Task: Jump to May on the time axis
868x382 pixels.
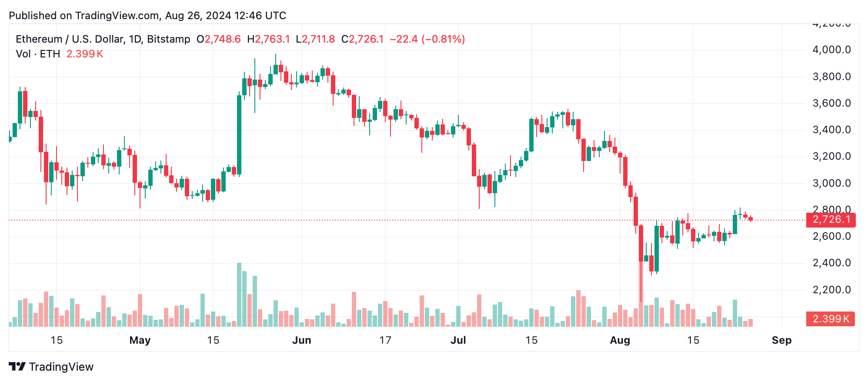Action: 140,340
